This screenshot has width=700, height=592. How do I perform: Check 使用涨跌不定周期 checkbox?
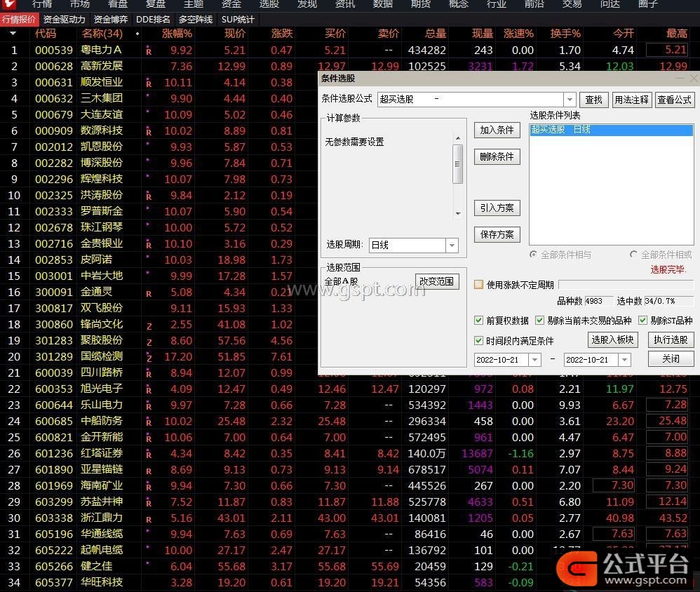tap(478, 285)
